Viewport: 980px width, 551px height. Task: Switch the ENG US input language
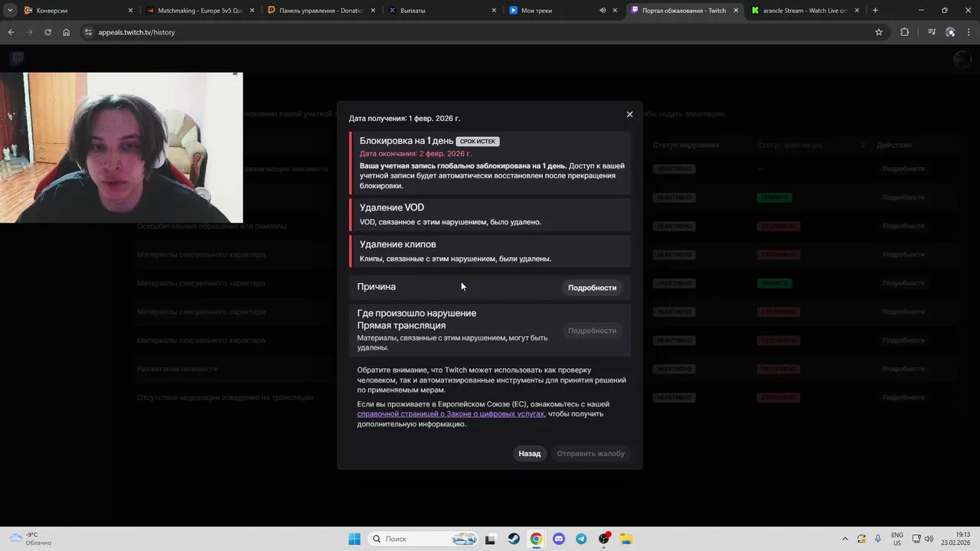(897, 539)
